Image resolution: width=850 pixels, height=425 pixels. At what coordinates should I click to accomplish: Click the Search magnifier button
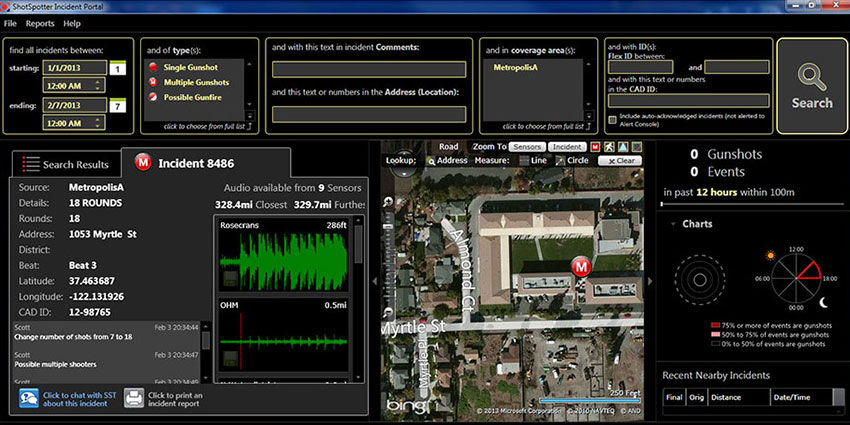click(812, 86)
